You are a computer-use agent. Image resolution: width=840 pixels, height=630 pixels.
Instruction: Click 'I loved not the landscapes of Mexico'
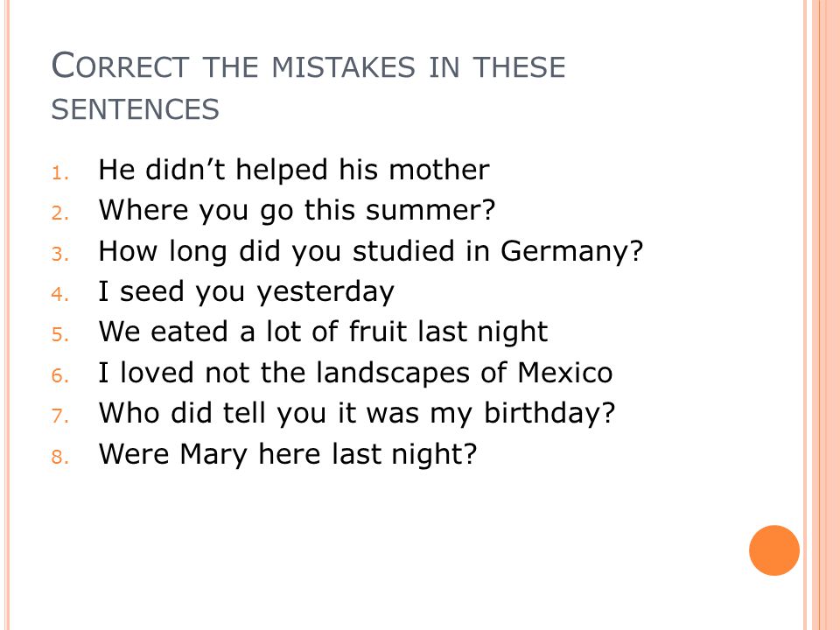(355, 373)
